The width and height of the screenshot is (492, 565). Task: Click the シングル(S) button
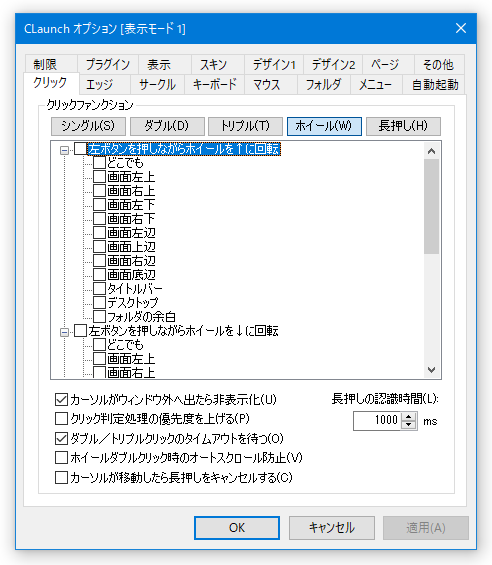coord(88,126)
